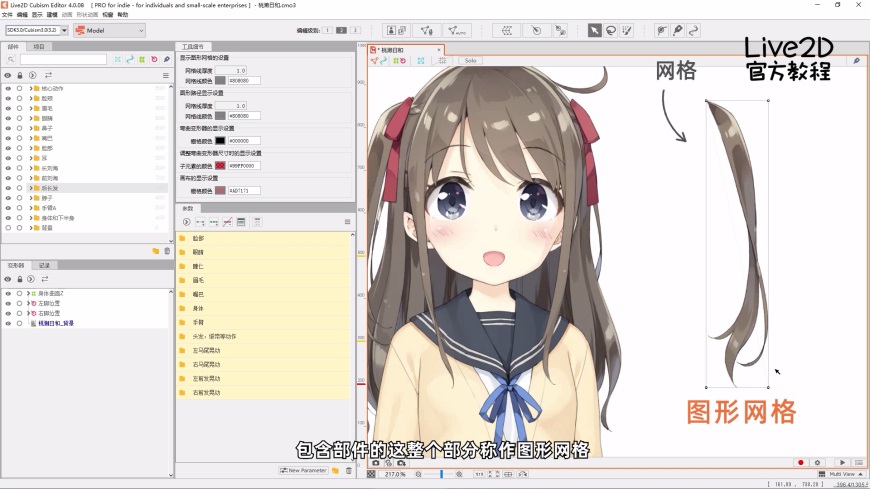Open the 编辑 menu
Screen dimensions: 870x489
pos(22,15)
